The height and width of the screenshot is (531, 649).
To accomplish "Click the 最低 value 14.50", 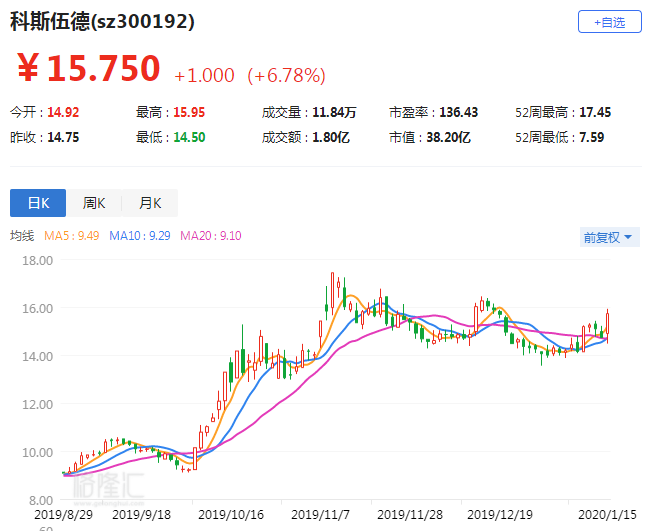I will (189, 137).
